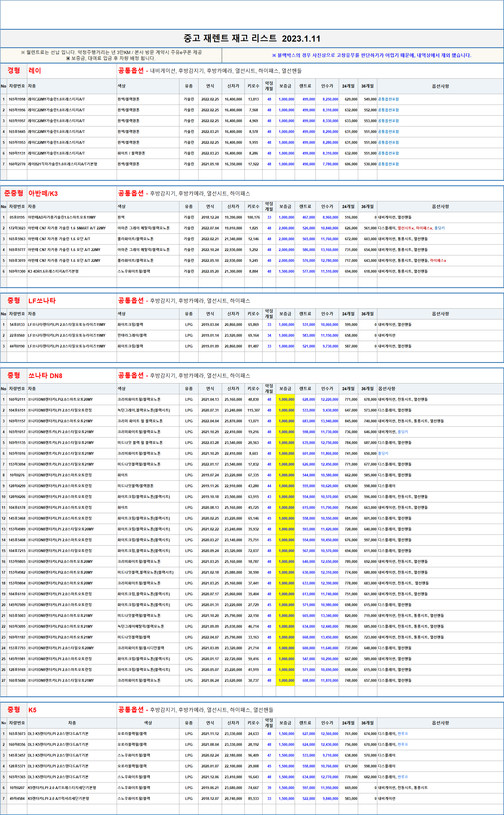Click vehicle number 10하0276

tap(17, 475)
